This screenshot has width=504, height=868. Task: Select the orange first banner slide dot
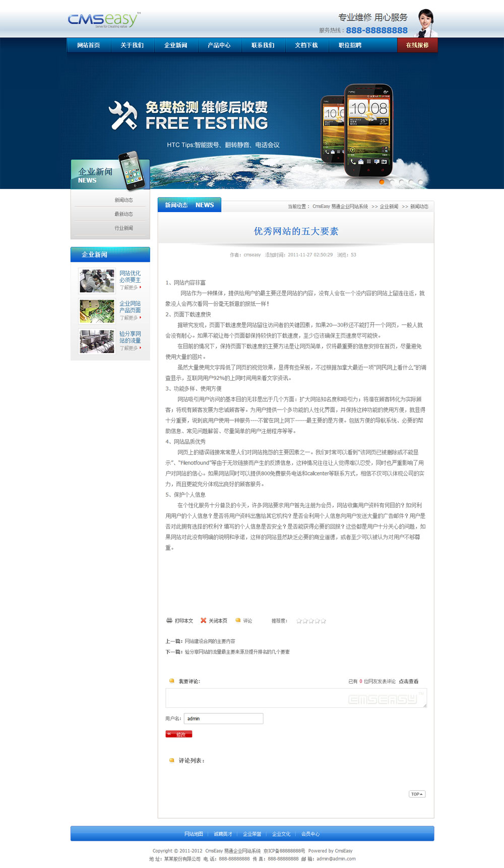pyautogui.click(x=382, y=182)
